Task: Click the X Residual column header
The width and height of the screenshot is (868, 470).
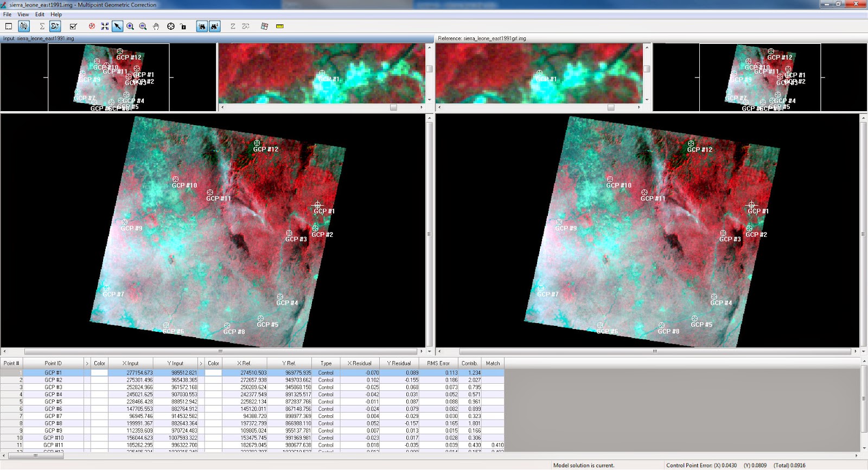Action: pos(360,363)
